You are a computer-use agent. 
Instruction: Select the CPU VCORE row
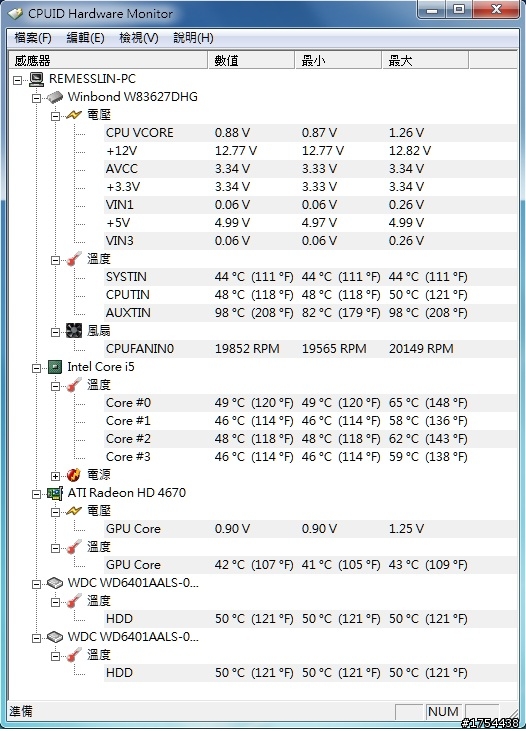(310, 133)
